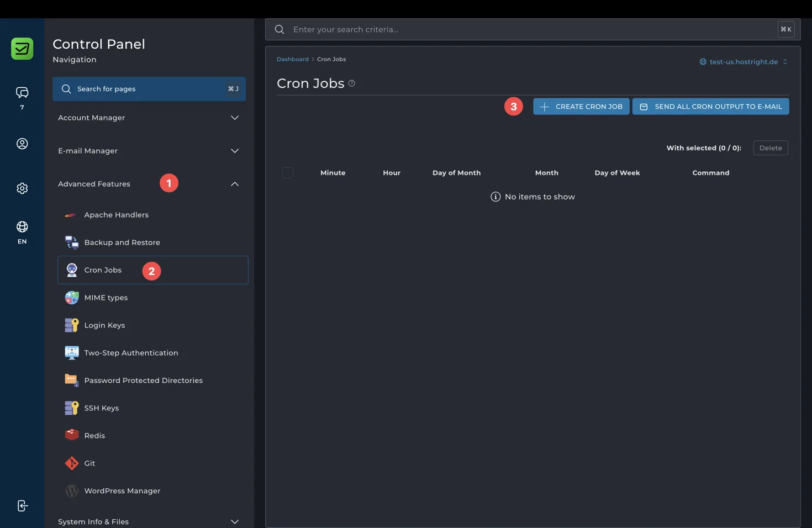Expand the Account Manager section chevron

(235, 118)
